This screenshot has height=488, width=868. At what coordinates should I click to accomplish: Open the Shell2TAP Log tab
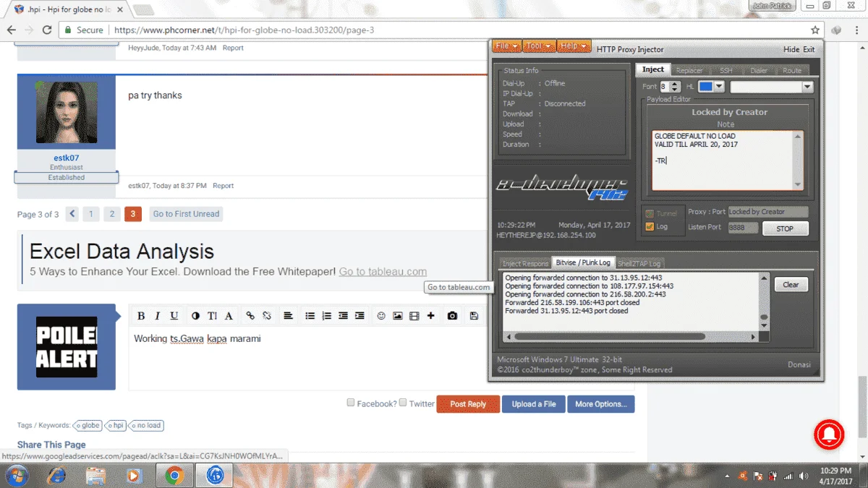point(639,263)
